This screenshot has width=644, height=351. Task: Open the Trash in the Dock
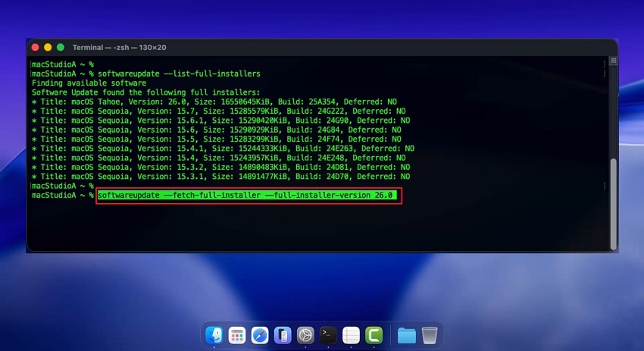[x=430, y=335]
